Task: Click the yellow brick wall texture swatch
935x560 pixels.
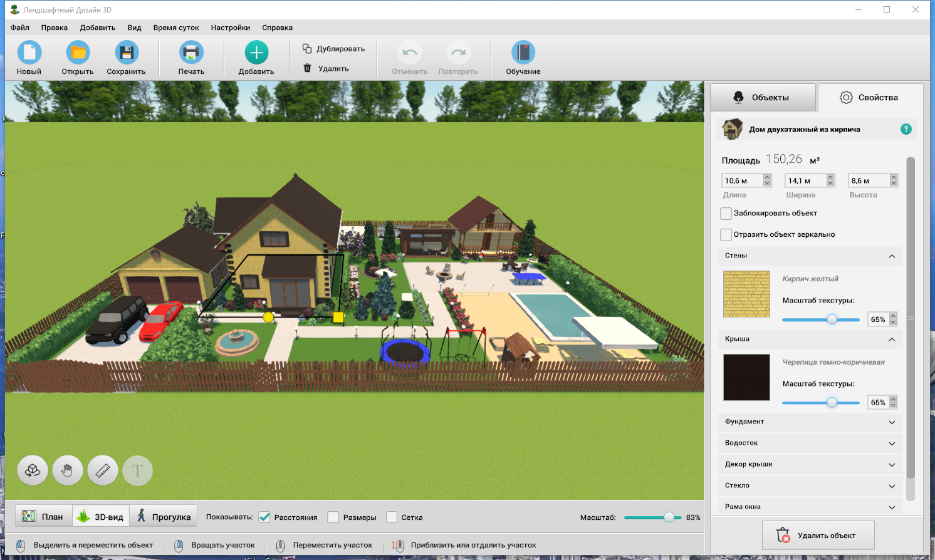Action: point(746,294)
